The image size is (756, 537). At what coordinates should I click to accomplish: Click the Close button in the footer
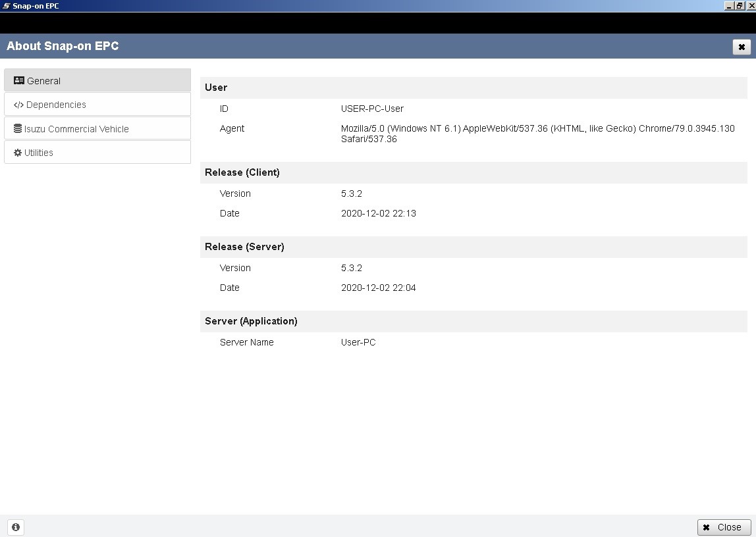pos(724,527)
